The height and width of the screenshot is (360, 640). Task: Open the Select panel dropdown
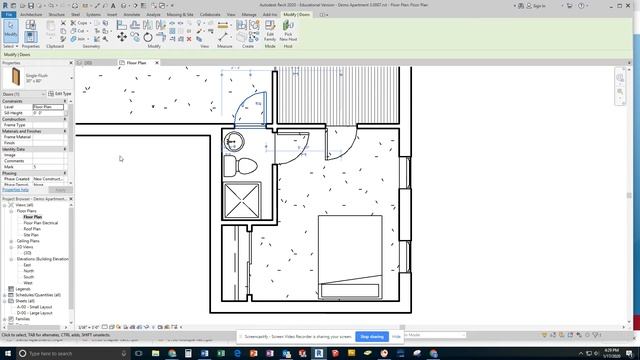pos(11,47)
